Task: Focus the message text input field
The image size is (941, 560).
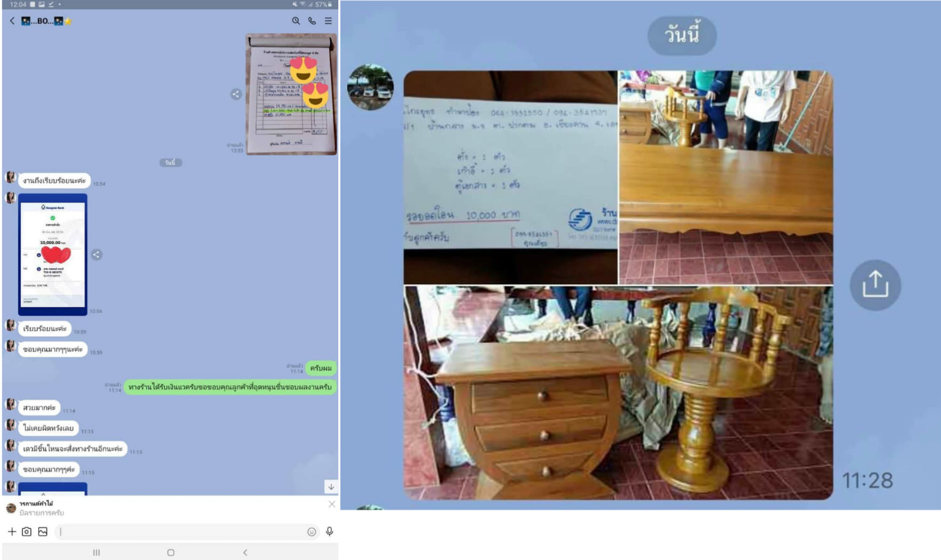Action: point(180,531)
